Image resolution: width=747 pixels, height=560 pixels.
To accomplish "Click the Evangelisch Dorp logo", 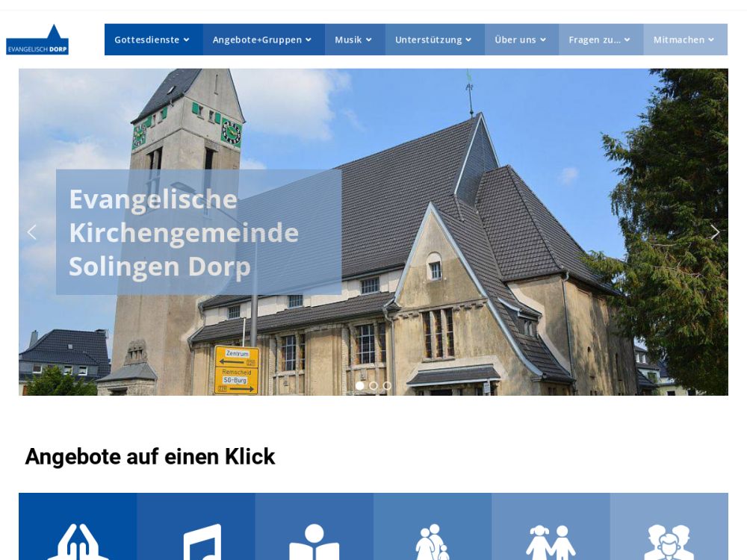I will (37, 40).
